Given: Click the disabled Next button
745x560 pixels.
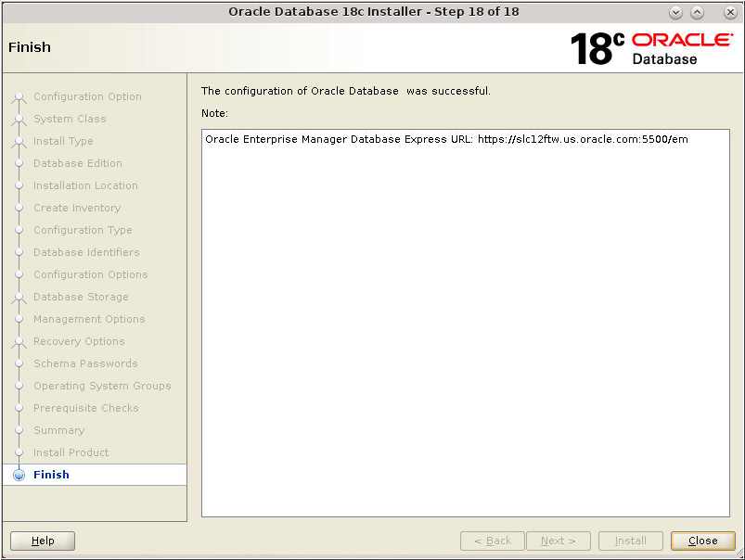Looking at the screenshot, I should [559, 541].
